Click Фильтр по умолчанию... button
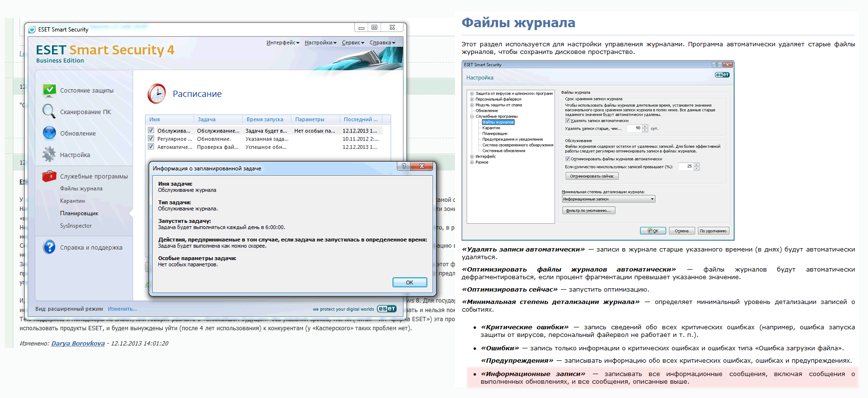Viewport: 868px width, 398px height. [x=589, y=210]
